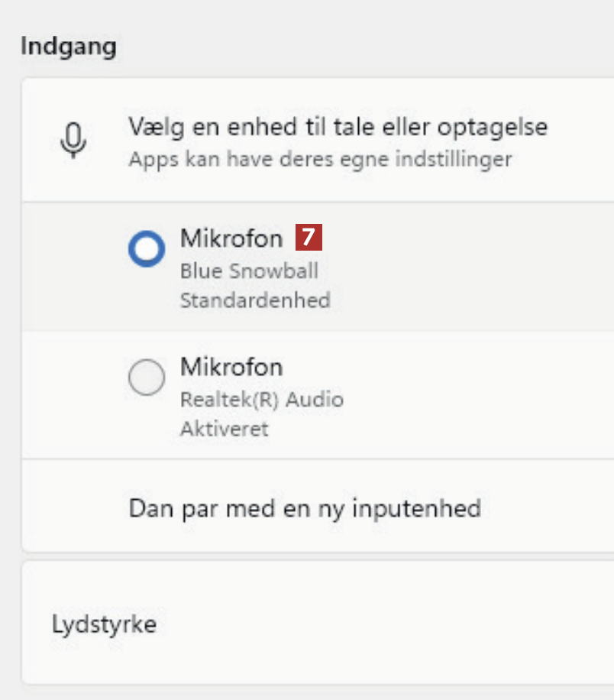
Task: Click the "Indgang" section heading
Action: coord(69,46)
